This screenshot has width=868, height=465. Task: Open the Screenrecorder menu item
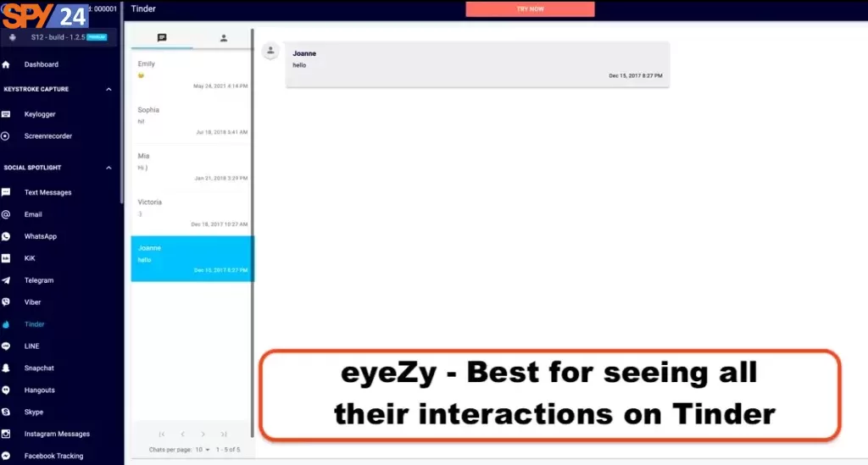(x=48, y=136)
